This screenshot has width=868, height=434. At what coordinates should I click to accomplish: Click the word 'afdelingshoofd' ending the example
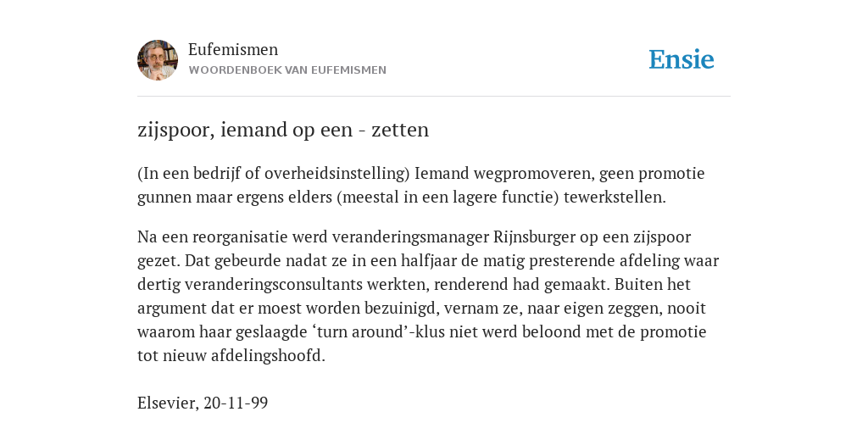tap(268, 356)
